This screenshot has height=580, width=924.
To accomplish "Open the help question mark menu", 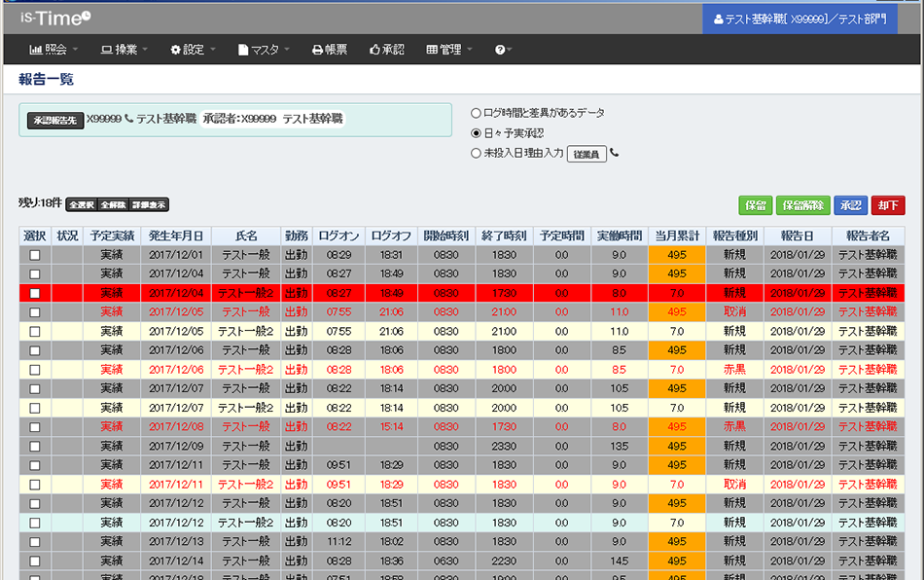I will (503, 50).
